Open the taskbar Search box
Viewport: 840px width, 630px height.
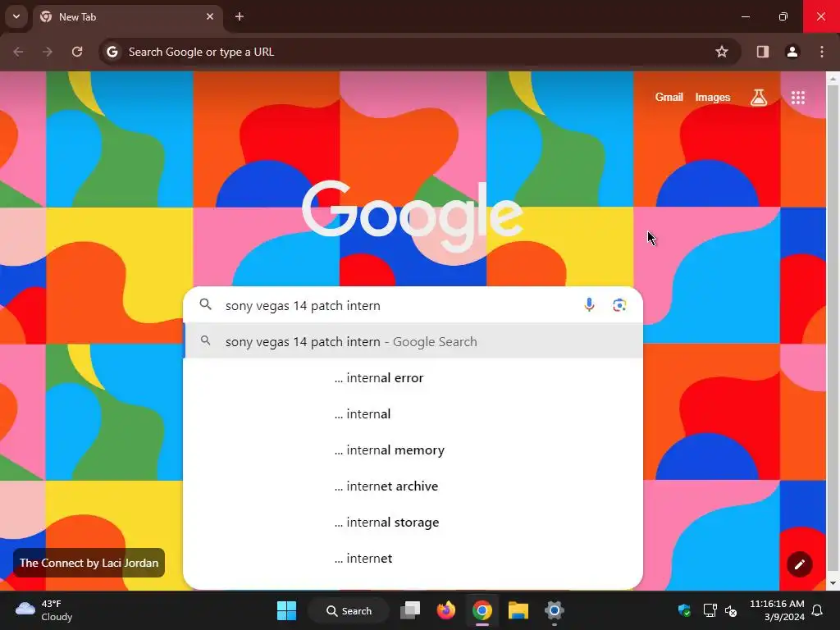tap(349, 610)
